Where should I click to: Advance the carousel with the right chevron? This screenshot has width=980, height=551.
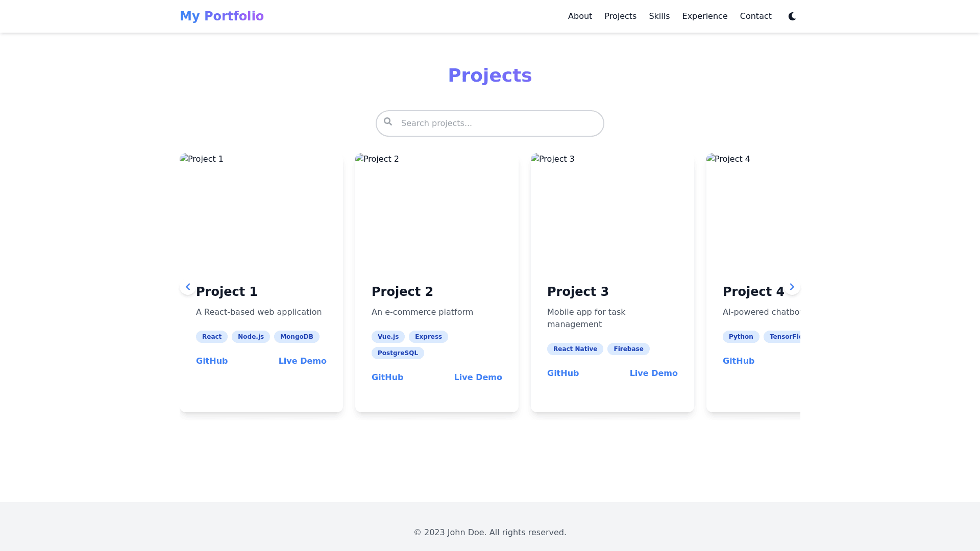click(x=792, y=287)
